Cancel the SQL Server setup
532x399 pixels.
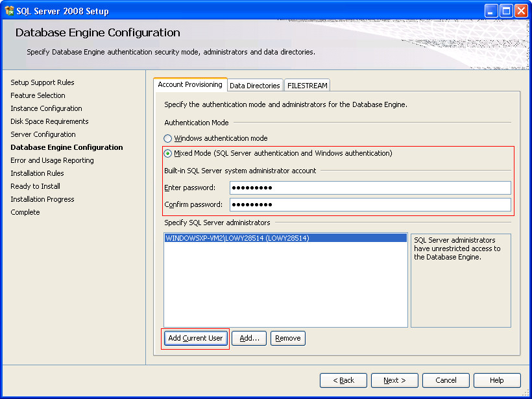[446, 380]
